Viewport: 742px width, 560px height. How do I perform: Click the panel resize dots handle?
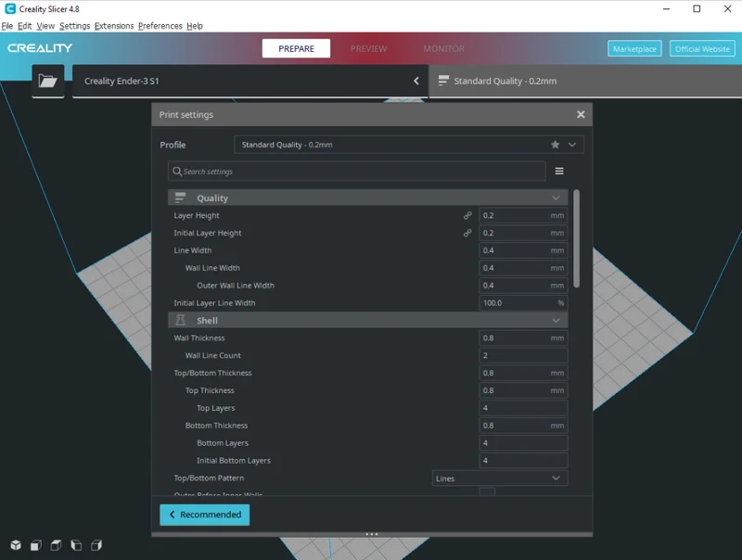(372, 534)
